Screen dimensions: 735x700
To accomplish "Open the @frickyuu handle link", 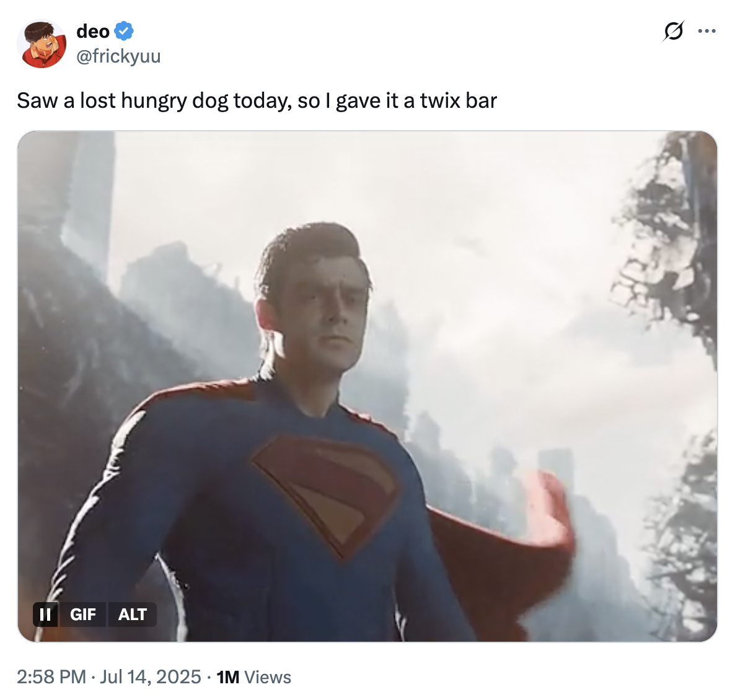I will [118, 56].
